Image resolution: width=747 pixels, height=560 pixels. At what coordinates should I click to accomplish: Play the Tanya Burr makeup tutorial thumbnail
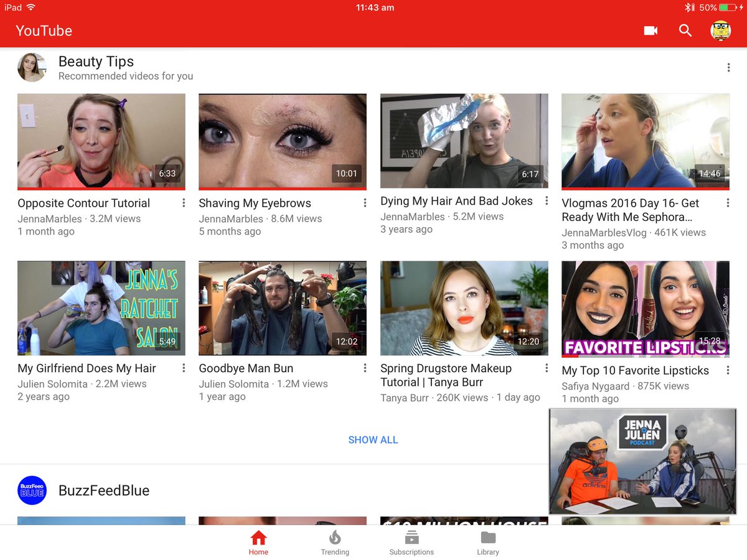click(x=464, y=308)
